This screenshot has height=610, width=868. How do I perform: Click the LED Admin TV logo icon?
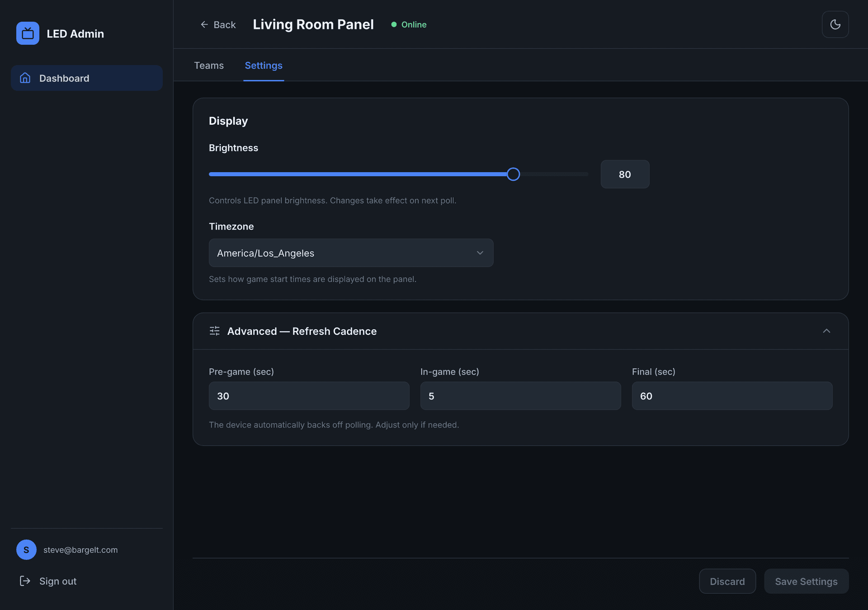(28, 33)
